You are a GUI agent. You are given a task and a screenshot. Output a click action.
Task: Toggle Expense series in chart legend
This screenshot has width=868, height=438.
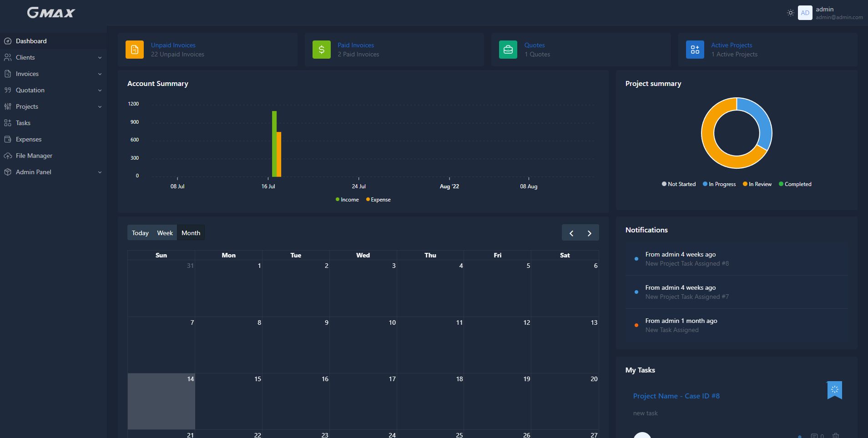pyautogui.click(x=378, y=200)
